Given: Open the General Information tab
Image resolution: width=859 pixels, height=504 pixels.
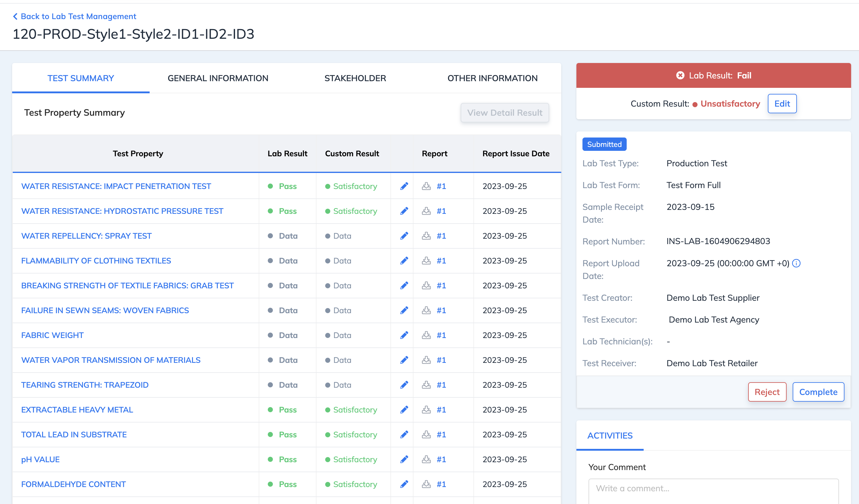Looking at the screenshot, I should click(218, 78).
